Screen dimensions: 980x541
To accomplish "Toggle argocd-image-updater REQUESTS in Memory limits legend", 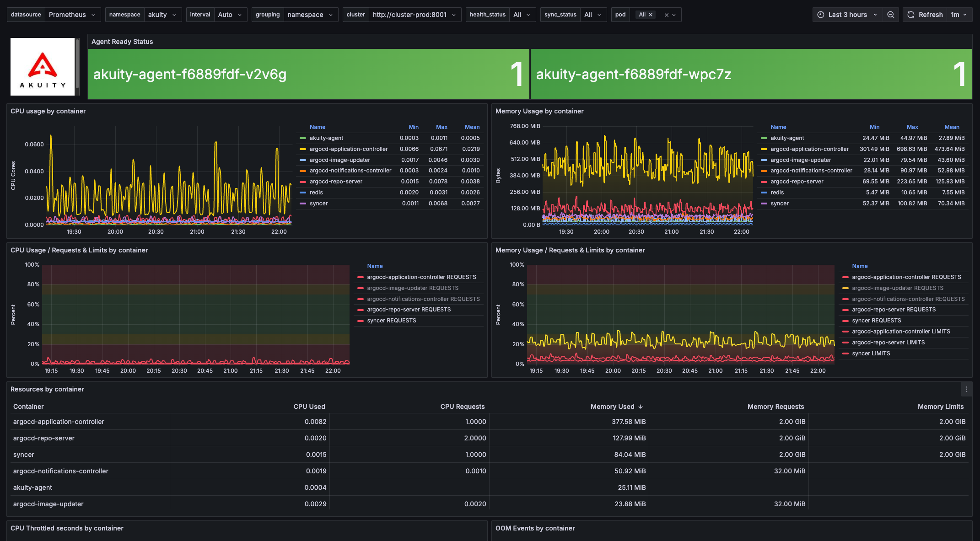I will click(898, 288).
